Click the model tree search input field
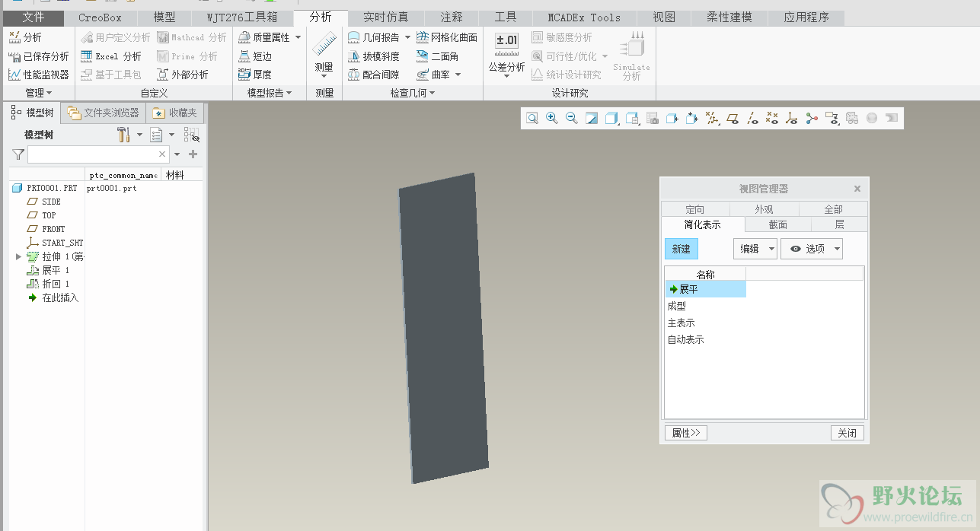 click(x=93, y=154)
